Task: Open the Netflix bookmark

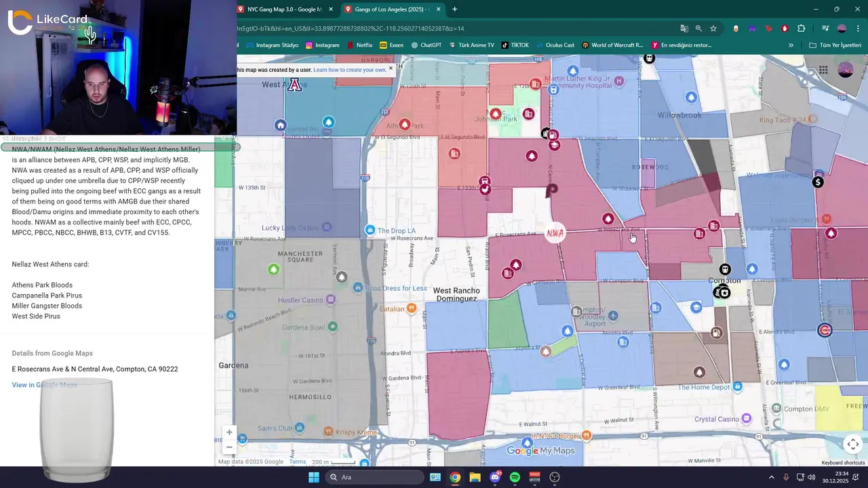Action: [359, 45]
